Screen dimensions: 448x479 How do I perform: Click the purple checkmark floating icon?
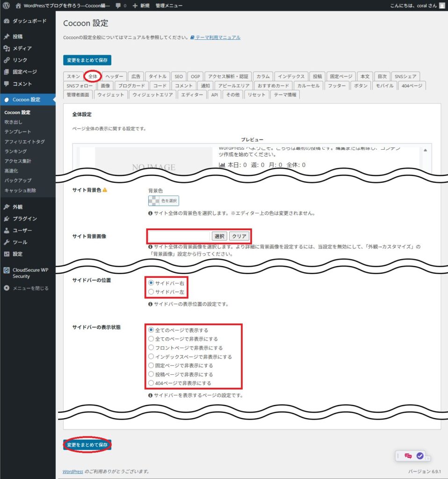[x=419, y=456]
